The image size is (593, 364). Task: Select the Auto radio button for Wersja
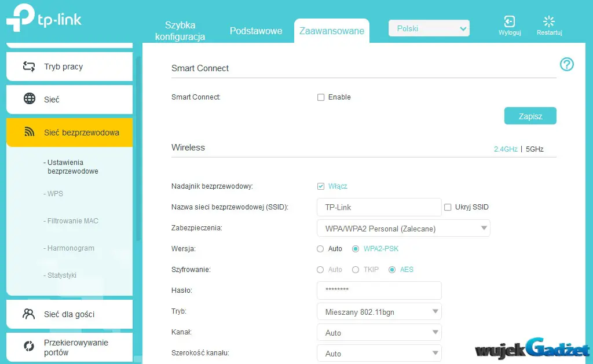(x=320, y=249)
